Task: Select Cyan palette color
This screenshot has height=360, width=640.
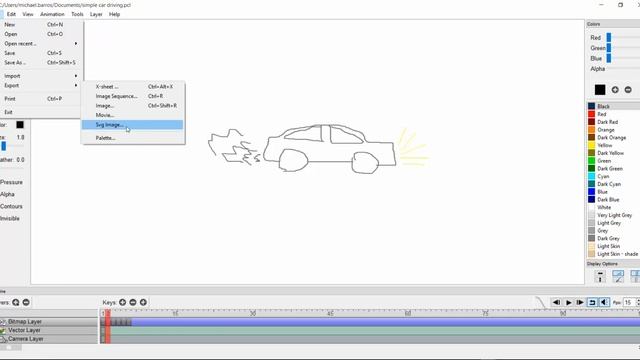Action: pos(613,176)
